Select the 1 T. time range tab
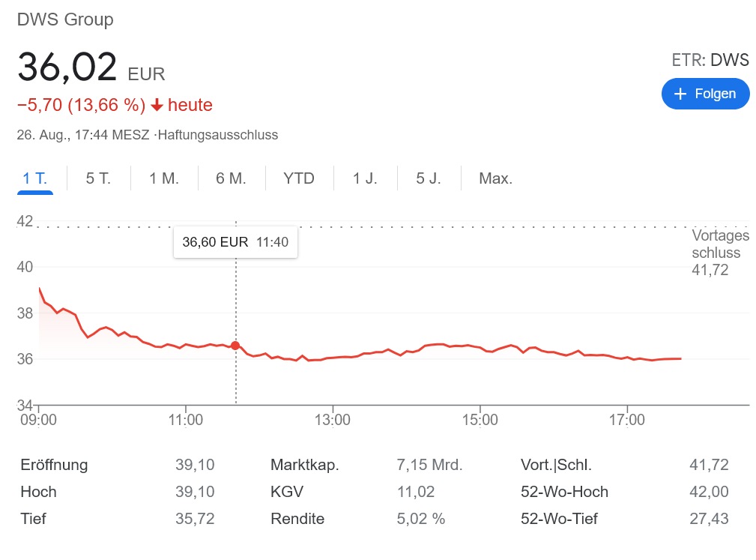Viewport: 756px width, 560px height. pyautogui.click(x=35, y=178)
